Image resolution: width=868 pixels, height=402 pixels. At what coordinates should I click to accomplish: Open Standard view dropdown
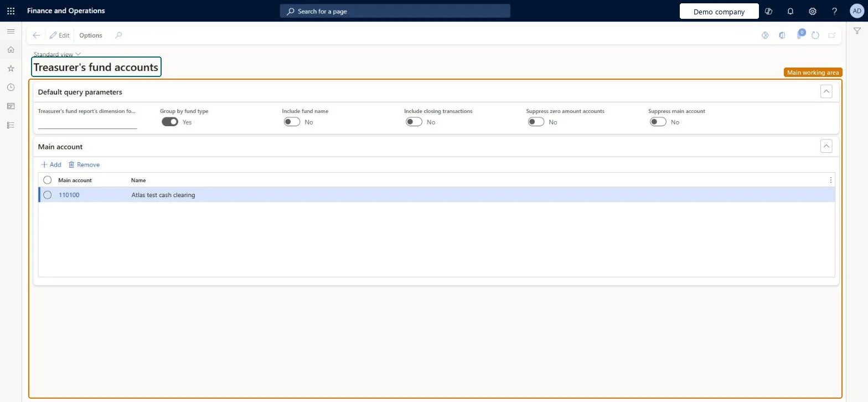click(58, 54)
